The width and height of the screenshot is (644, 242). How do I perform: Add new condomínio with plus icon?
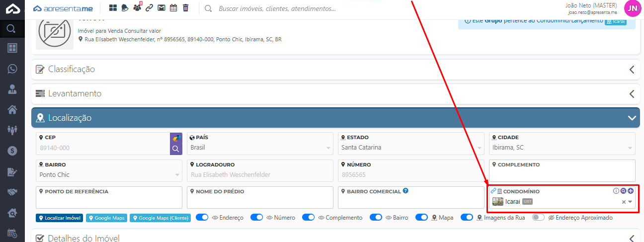pos(631,191)
